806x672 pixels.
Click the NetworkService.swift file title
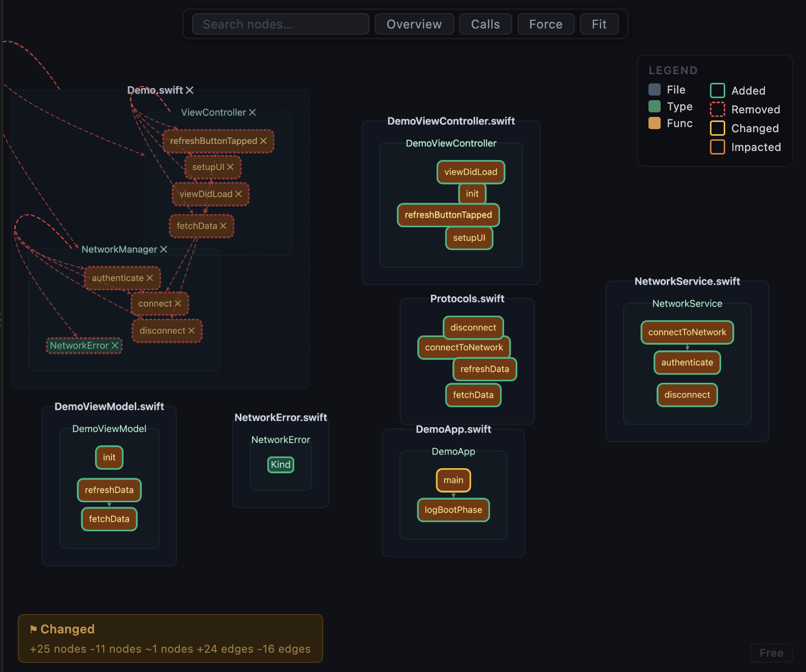(687, 282)
